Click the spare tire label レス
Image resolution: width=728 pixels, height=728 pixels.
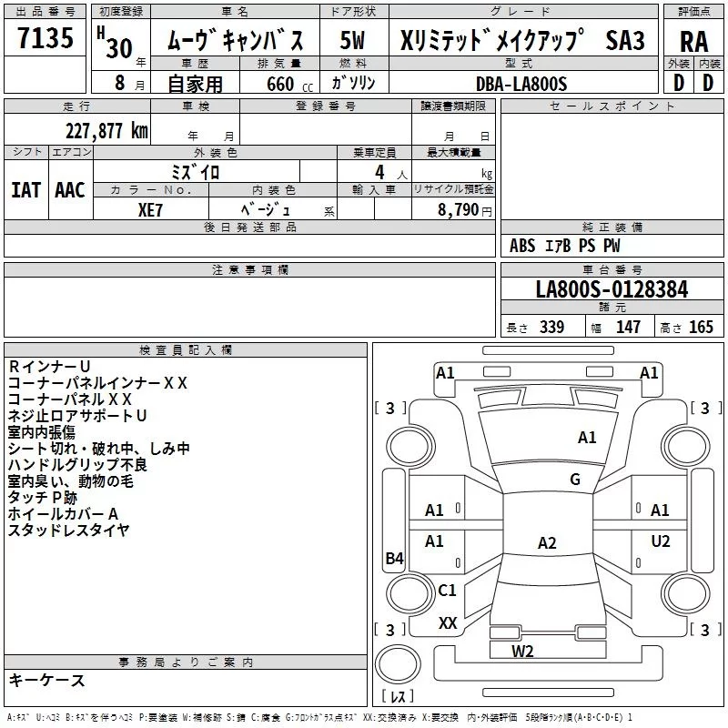tap(398, 696)
